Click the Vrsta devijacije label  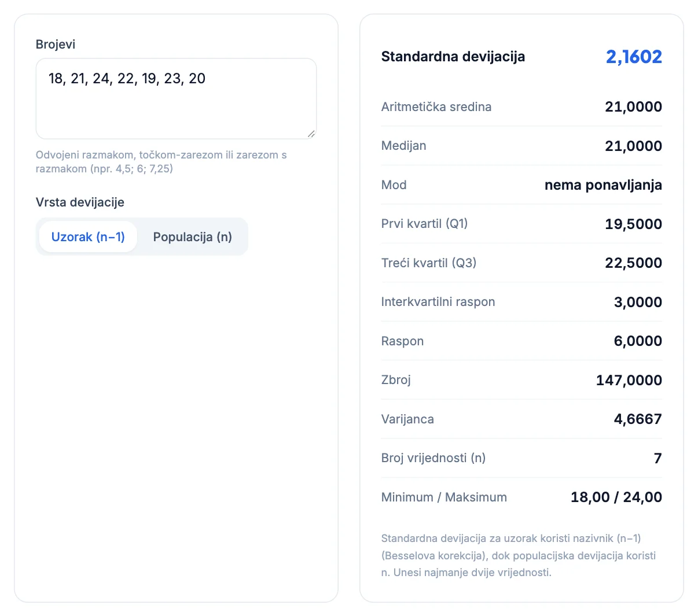(80, 202)
